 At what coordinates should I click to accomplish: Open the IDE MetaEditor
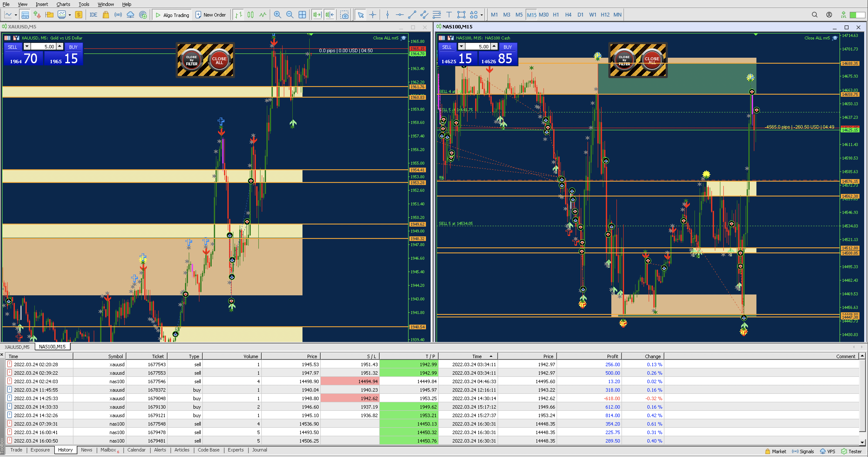93,15
